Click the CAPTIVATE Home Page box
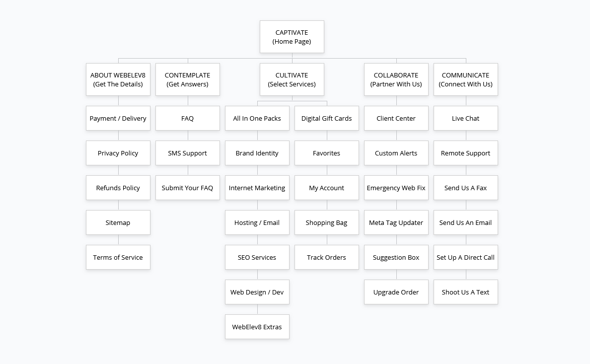590x364 pixels. click(x=292, y=37)
